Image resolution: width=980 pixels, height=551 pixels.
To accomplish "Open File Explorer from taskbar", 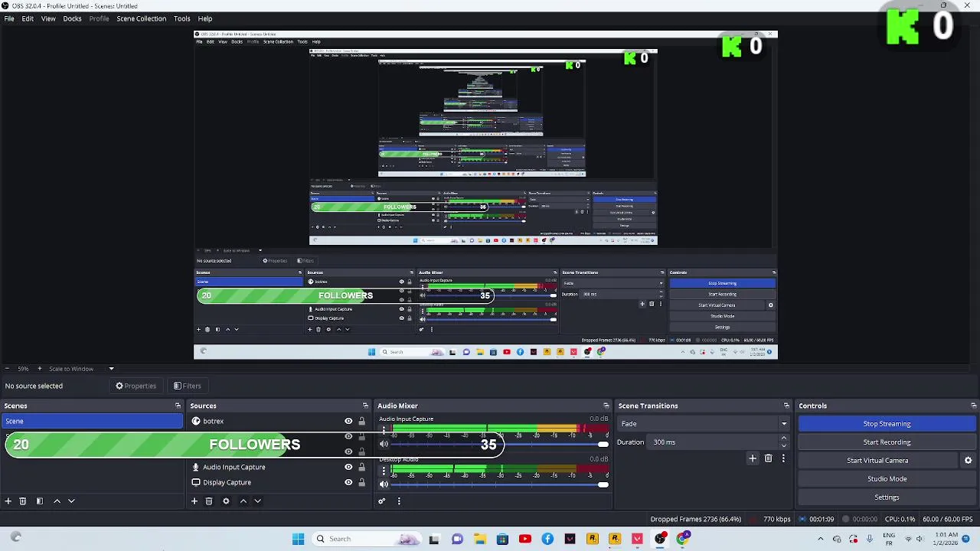I will (x=479, y=540).
